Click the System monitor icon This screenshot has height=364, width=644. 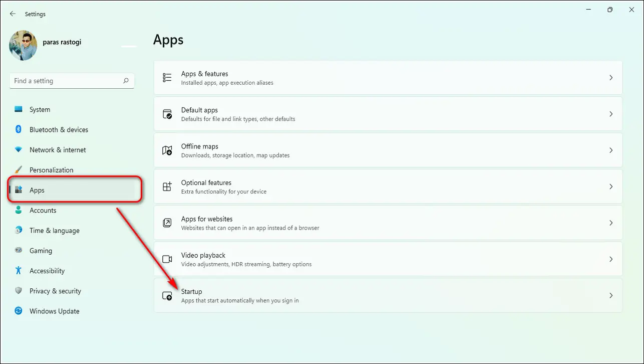[19, 109]
